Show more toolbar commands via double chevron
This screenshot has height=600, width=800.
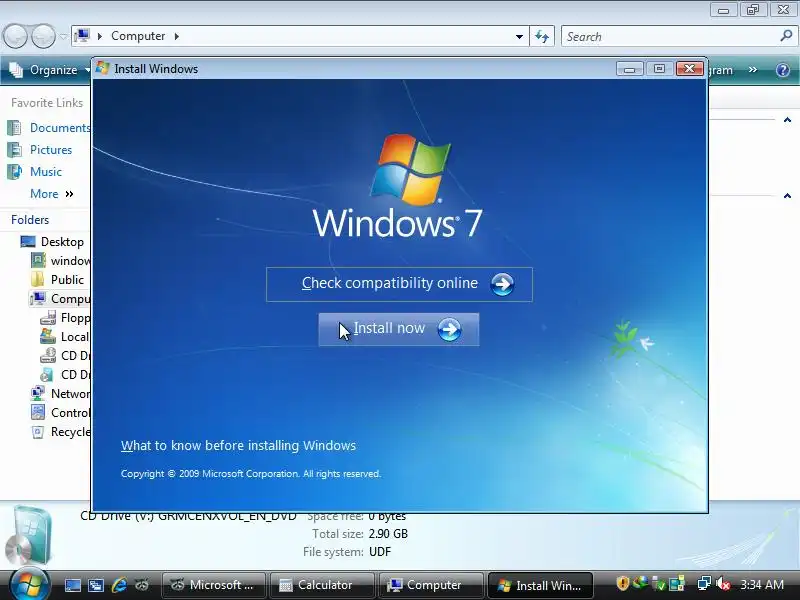point(753,69)
